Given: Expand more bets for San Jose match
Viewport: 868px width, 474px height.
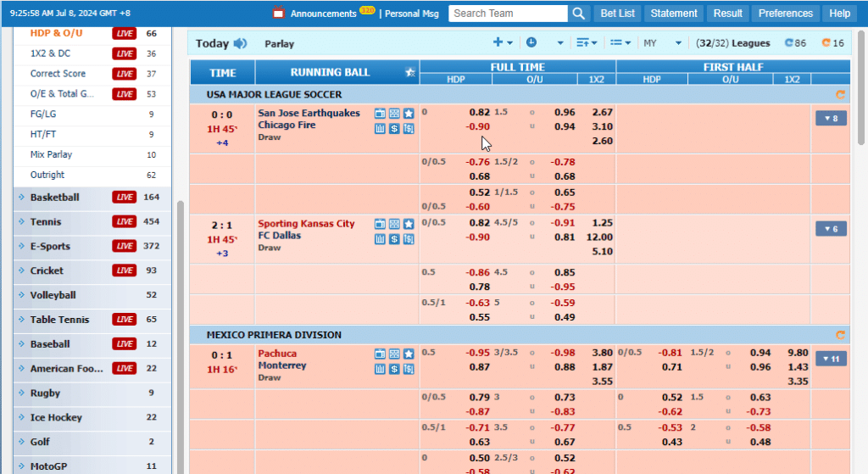Looking at the screenshot, I should tap(831, 118).
